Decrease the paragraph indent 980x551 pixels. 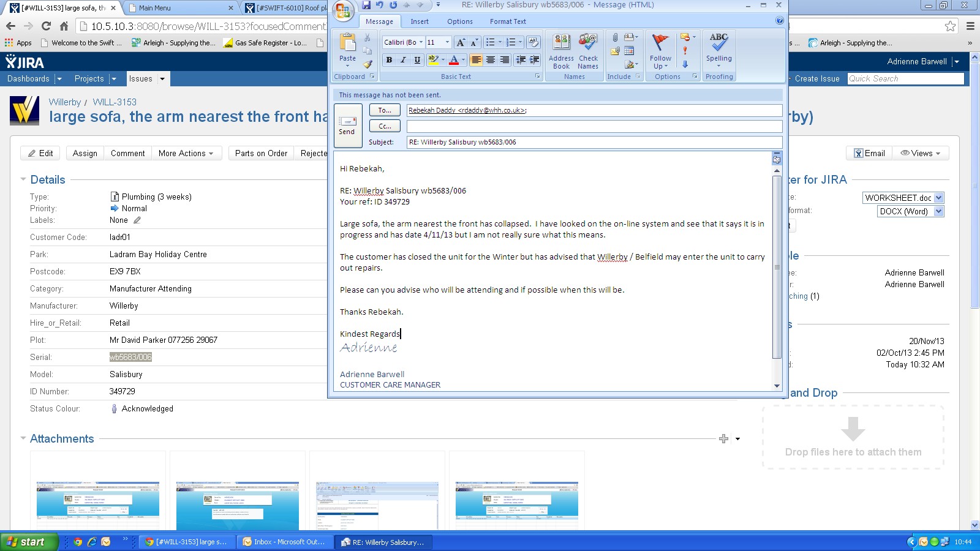click(x=521, y=59)
